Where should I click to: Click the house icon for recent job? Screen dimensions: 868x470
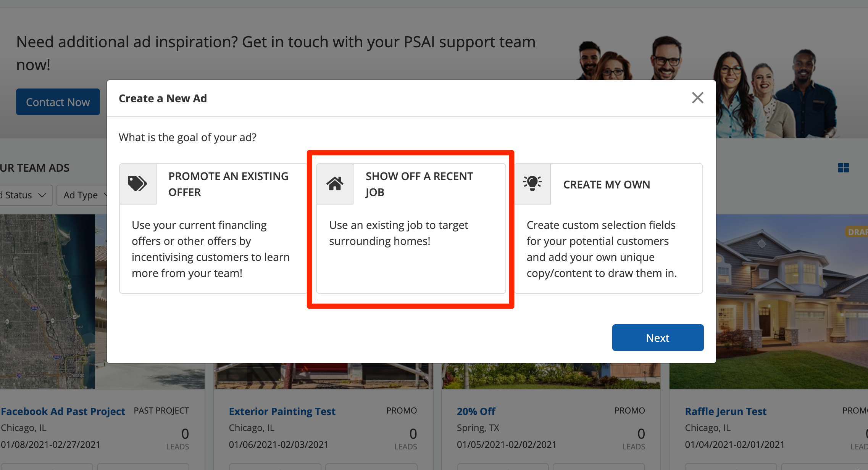pos(335,184)
